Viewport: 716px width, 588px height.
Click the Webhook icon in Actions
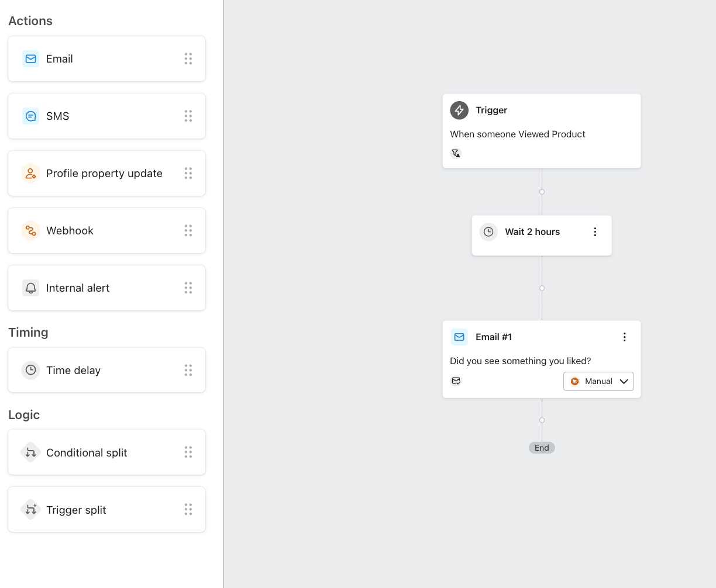point(30,231)
